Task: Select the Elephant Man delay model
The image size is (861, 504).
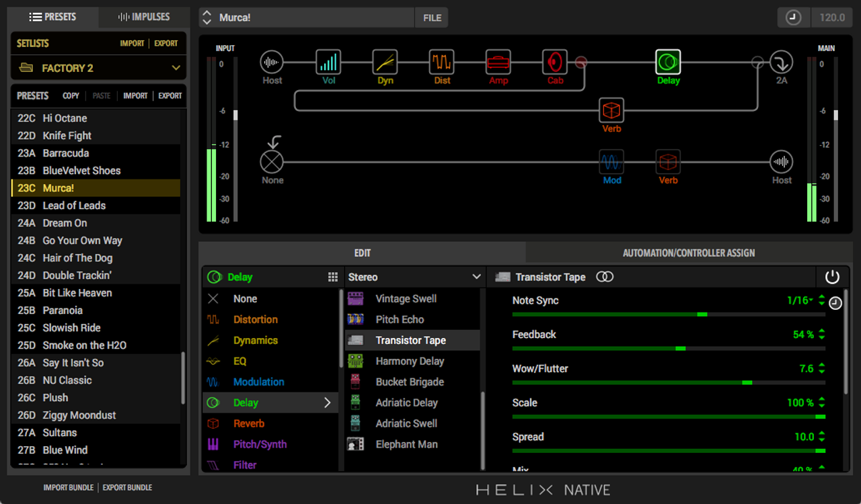Action: coord(413,444)
